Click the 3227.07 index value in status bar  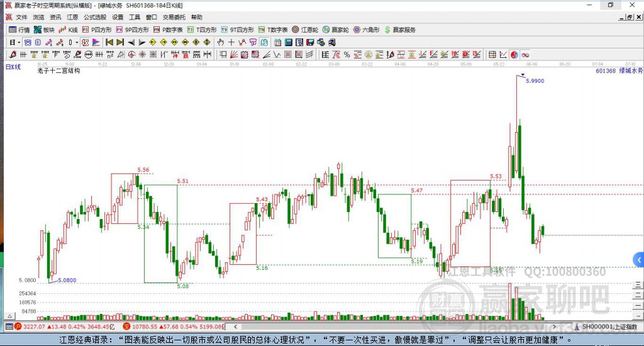pos(34,326)
